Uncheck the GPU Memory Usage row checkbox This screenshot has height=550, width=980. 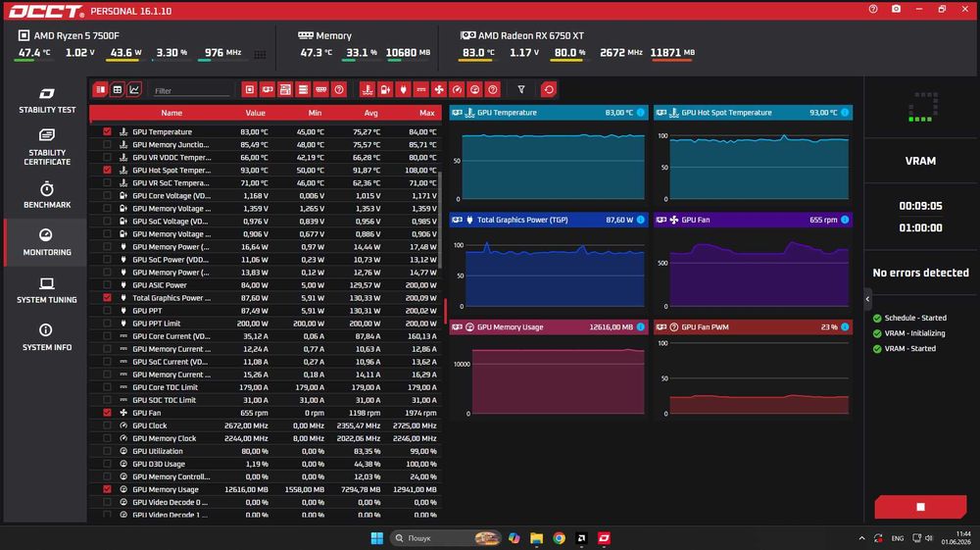coord(107,489)
